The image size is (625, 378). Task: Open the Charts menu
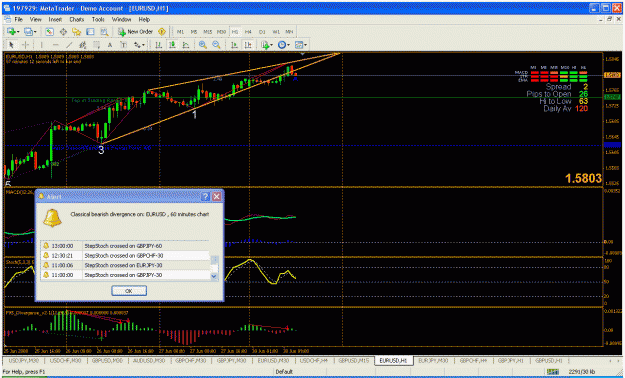pyautogui.click(x=77, y=19)
